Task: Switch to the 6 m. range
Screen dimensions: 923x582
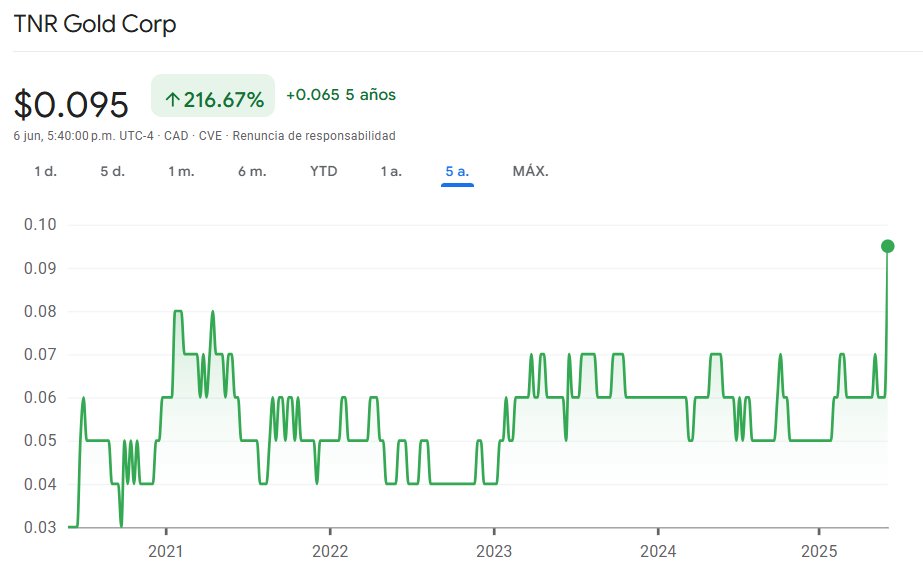Action: coord(252,171)
